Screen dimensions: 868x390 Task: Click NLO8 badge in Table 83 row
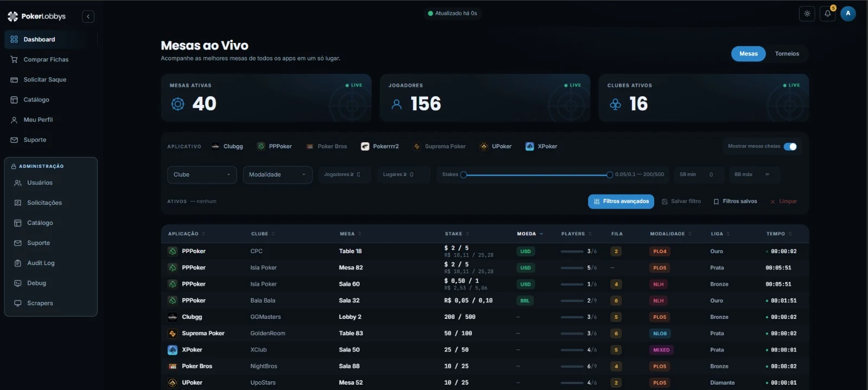click(x=660, y=334)
